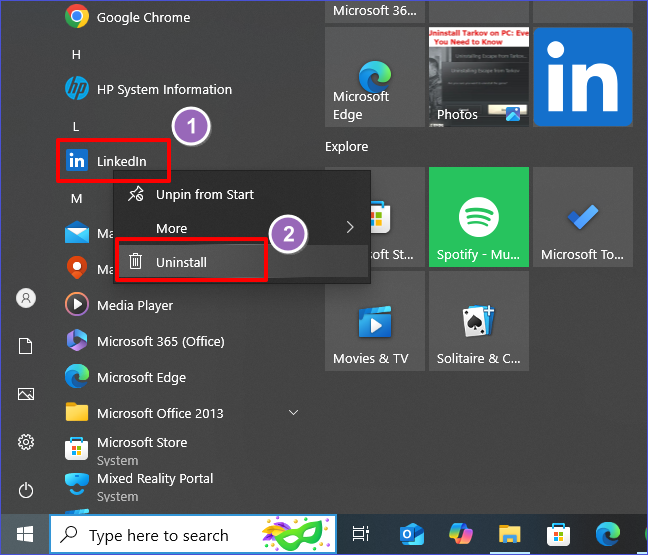The image size is (648, 555).
Task: Launch Media Player
Action: point(119,305)
